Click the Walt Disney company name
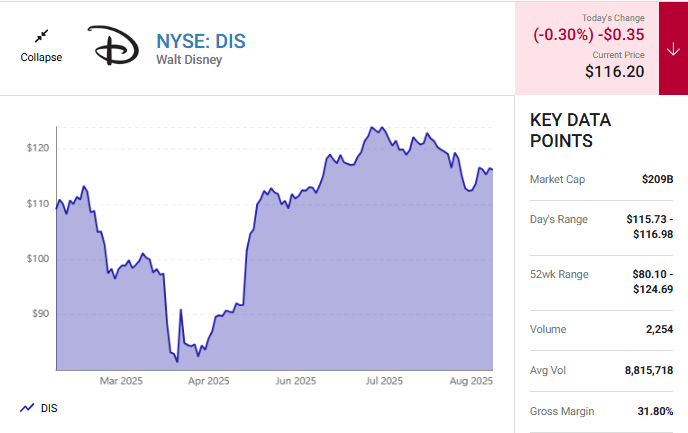 tap(188, 60)
